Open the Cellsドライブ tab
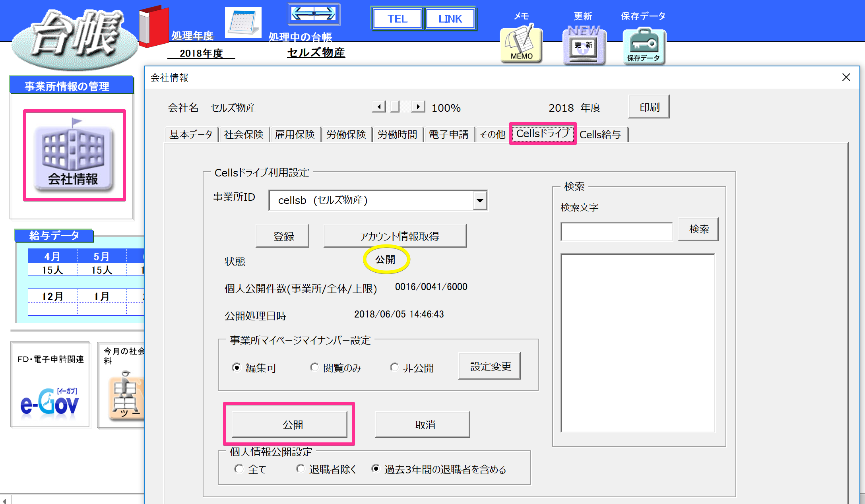 (543, 134)
